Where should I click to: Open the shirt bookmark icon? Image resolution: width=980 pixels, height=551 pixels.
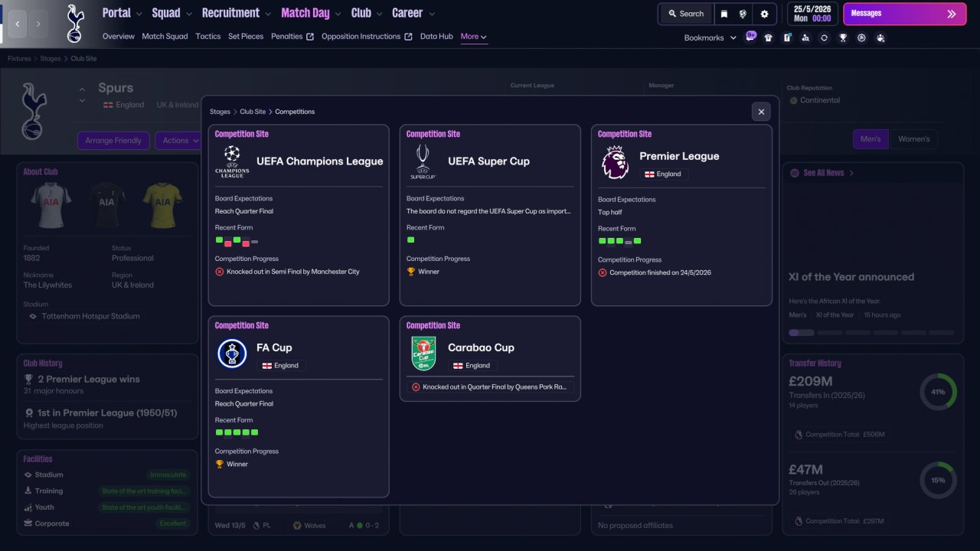pos(769,37)
